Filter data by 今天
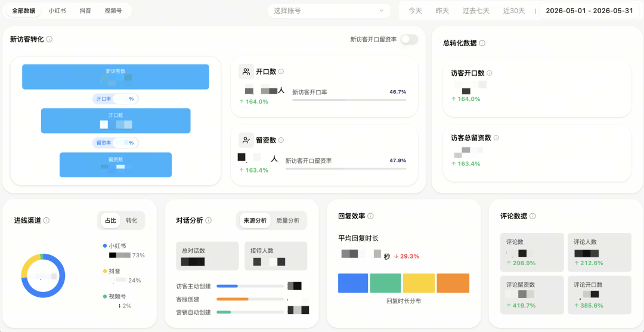This screenshot has height=332, width=644. pos(415,11)
